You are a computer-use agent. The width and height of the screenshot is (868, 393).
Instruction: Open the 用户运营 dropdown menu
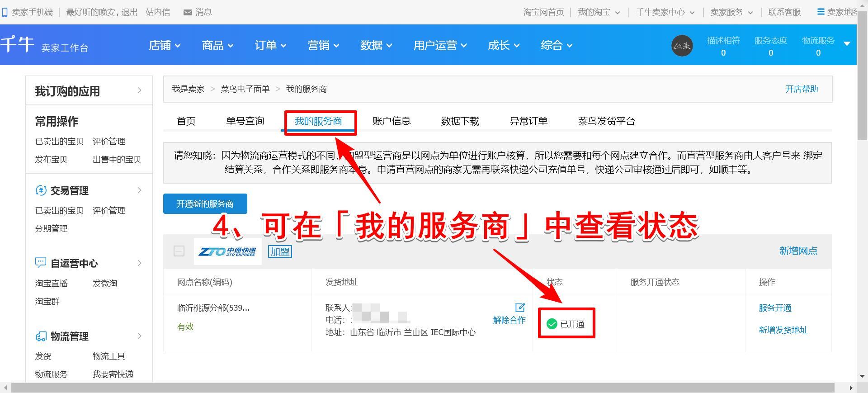tap(440, 45)
